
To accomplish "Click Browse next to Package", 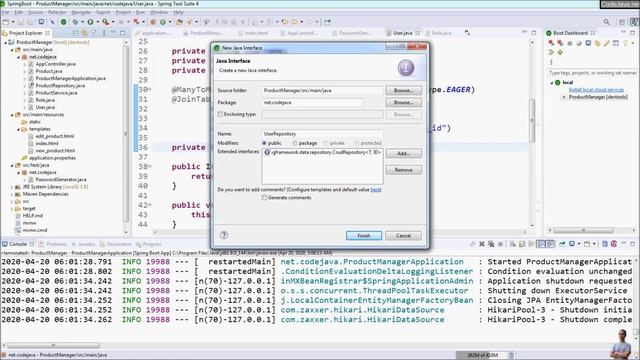I will pyautogui.click(x=403, y=102).
